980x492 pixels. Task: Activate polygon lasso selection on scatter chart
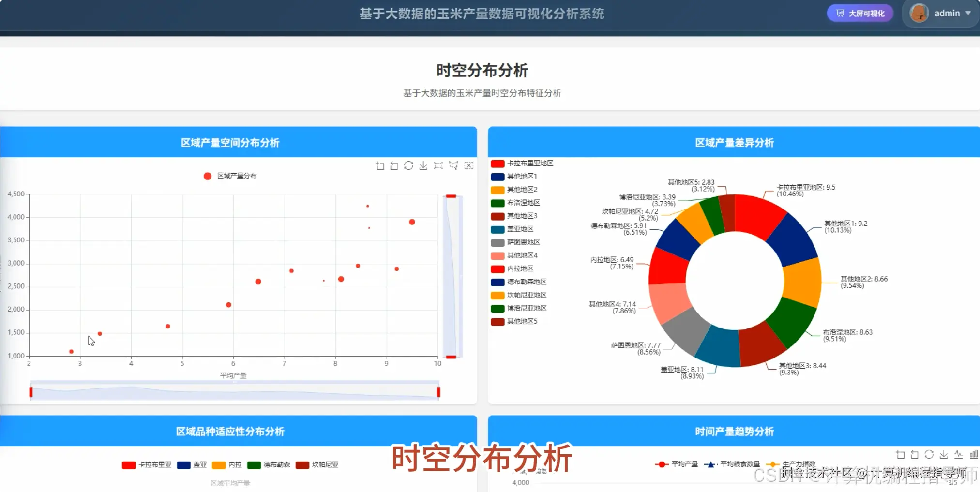[x=453, y=166]
